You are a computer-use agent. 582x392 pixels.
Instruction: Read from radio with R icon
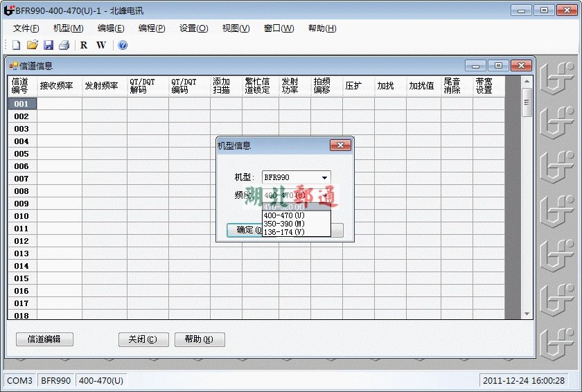tap(84, 45)
